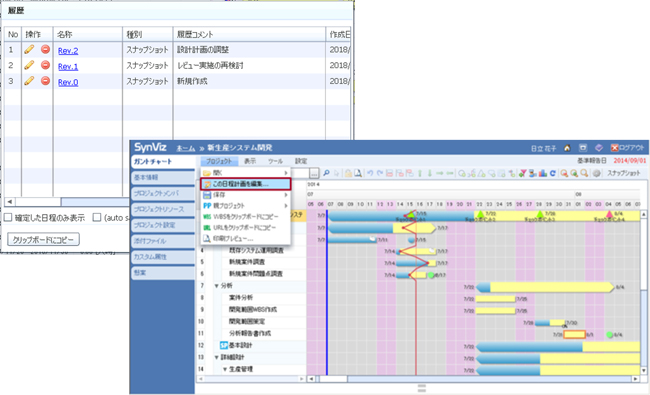Open the プロジェクト menu
Viewport: 650px width, 395px height.
tap(219, 161)
